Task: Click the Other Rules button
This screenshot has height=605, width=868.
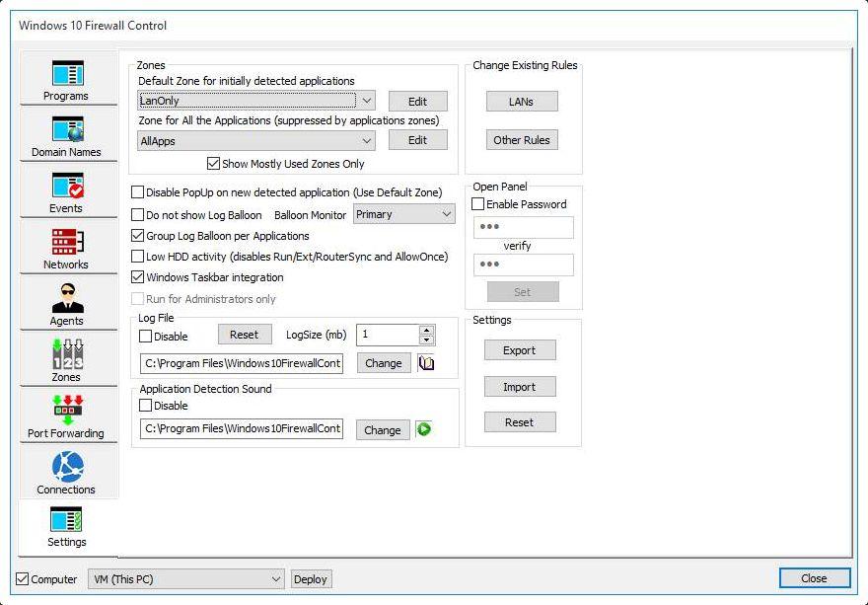Action: [522, 140]
